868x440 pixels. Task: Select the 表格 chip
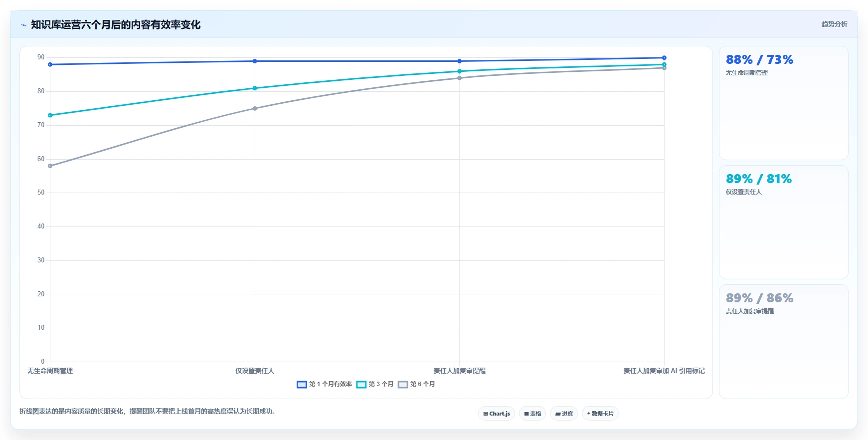(532, 414)
